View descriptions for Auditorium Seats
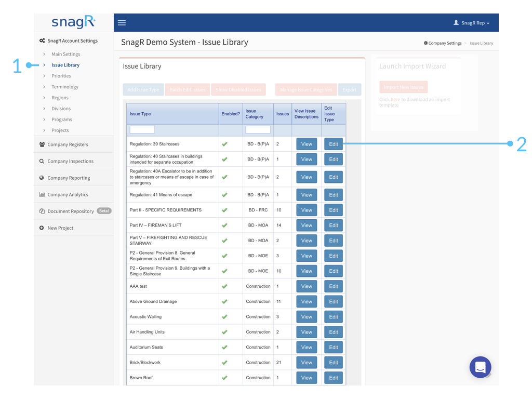Viewport: 532px width, 399px height. point(307,347)
